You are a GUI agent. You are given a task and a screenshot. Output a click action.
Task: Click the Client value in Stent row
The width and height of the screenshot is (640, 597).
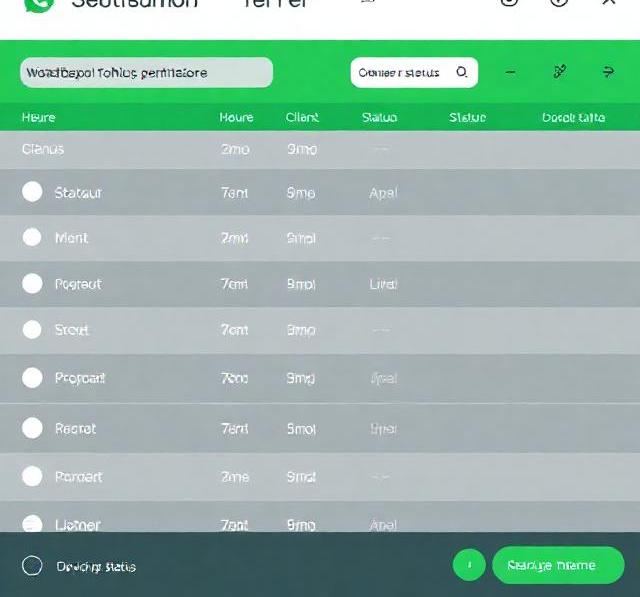tap(301, 330)
